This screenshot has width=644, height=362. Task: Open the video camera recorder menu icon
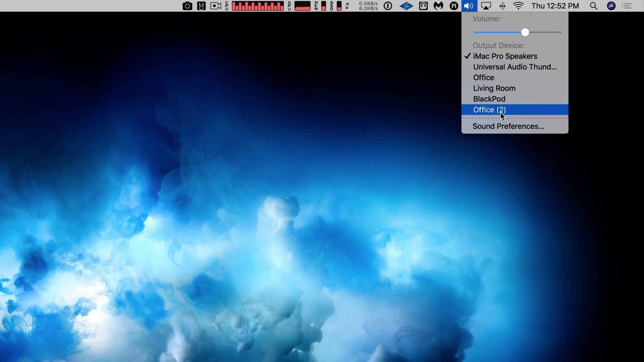(216, 6)
